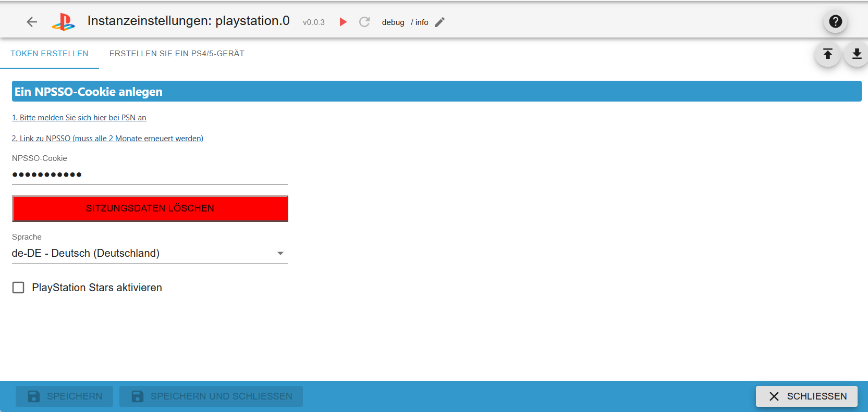Enable PlayStation Stars aktivieren checkbox
Viewport: 868px width, 412px height.
tap(18, 288)
